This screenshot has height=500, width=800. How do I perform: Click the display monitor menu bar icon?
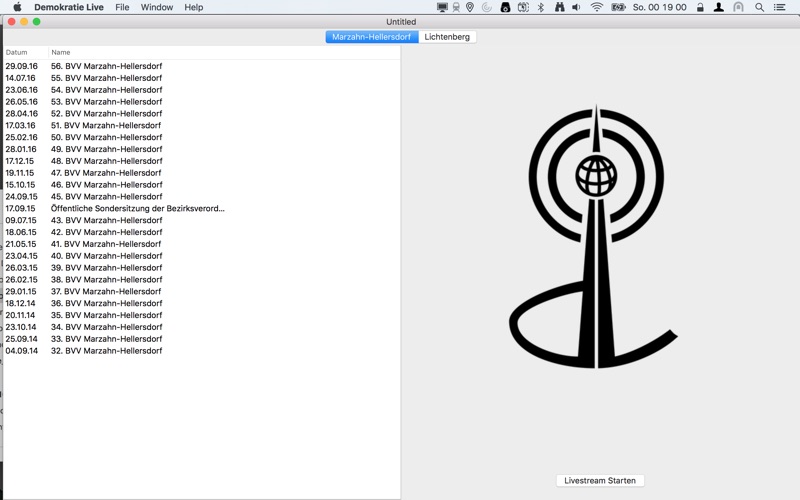[442, 7]
